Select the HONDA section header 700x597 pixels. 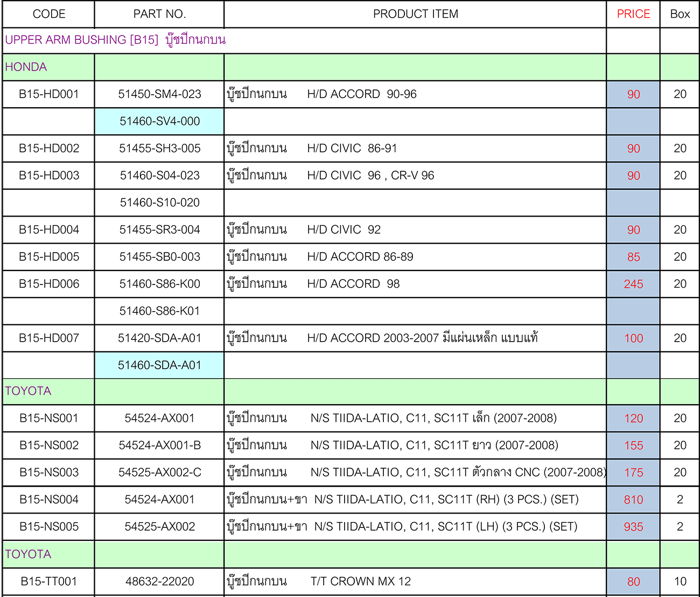click(x=49, y=67)
